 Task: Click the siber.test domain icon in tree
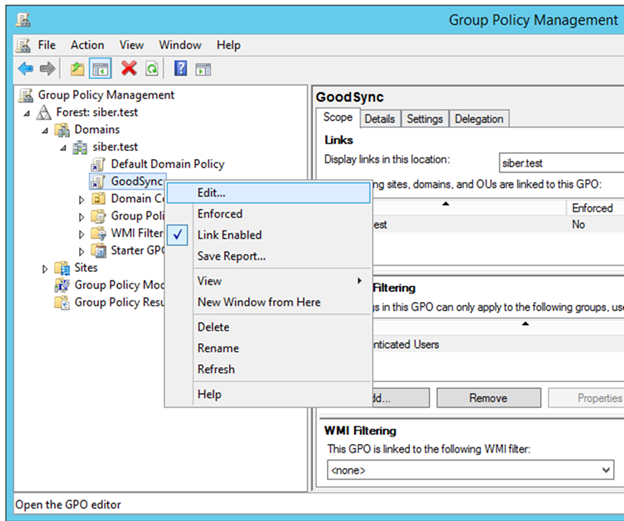click(x=80, y=147)
